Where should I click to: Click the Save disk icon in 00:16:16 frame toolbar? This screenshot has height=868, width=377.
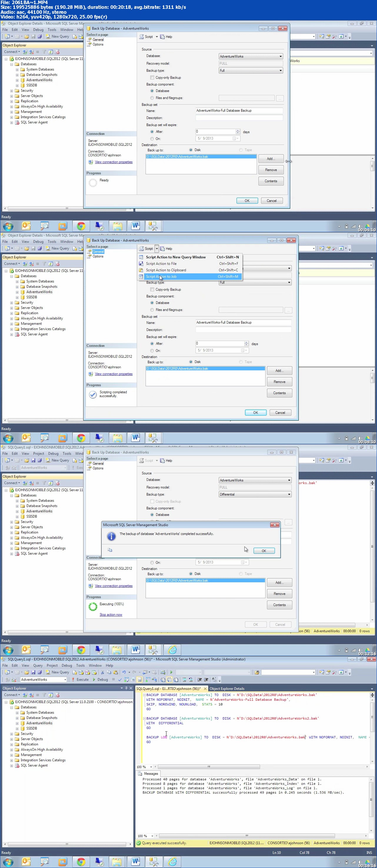coord(33,672)
